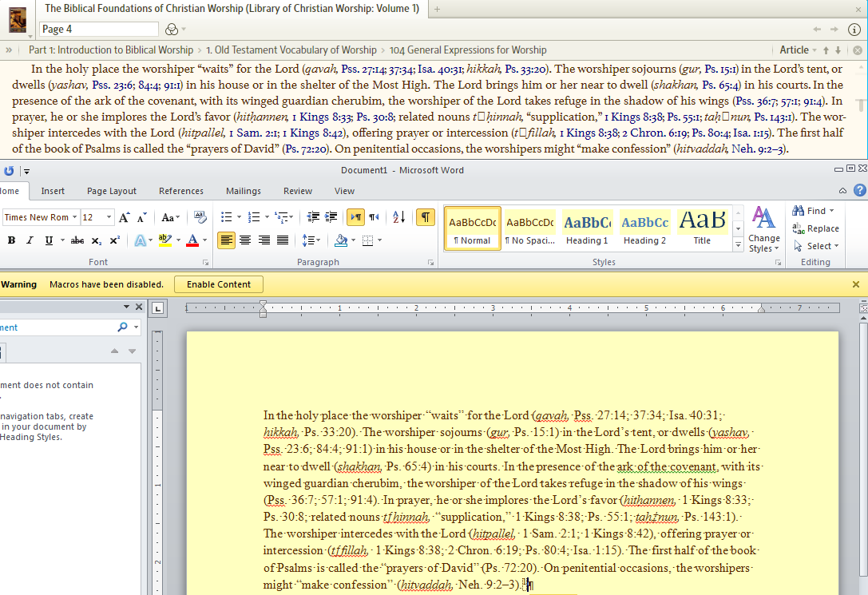
Task: Open the References ribbon tab
Action: [x=181, y=191]
